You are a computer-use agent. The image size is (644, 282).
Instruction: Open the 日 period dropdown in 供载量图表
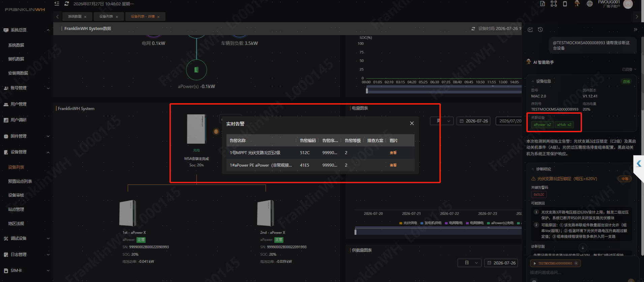pos(469,263)
